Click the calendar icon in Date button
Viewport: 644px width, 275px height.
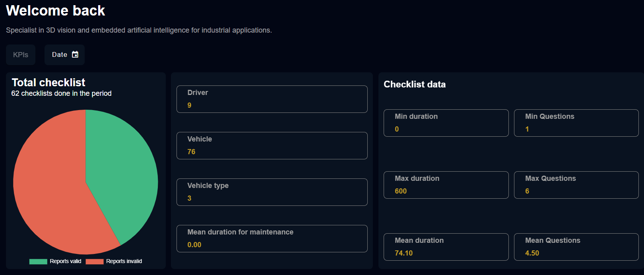75,54
